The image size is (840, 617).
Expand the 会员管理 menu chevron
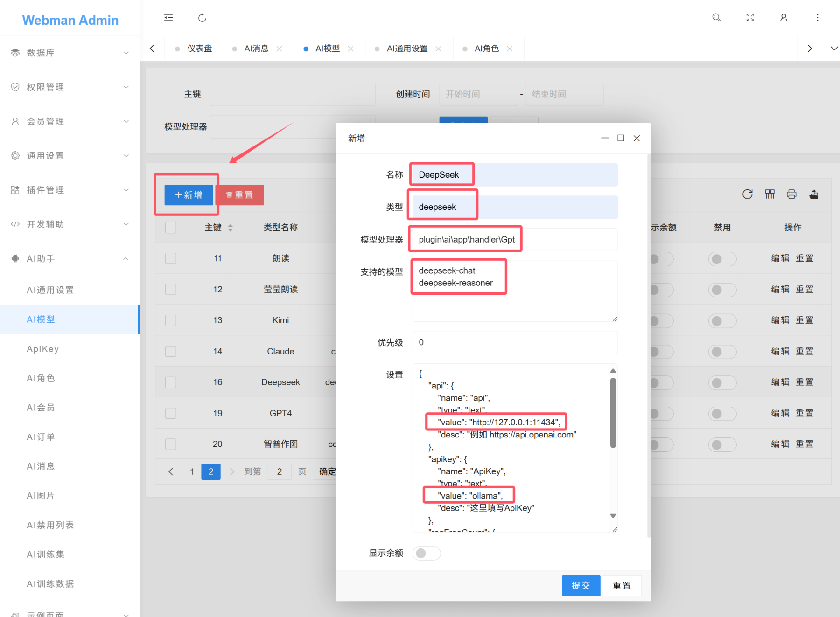pyautogui.click(x=126, y=121)
